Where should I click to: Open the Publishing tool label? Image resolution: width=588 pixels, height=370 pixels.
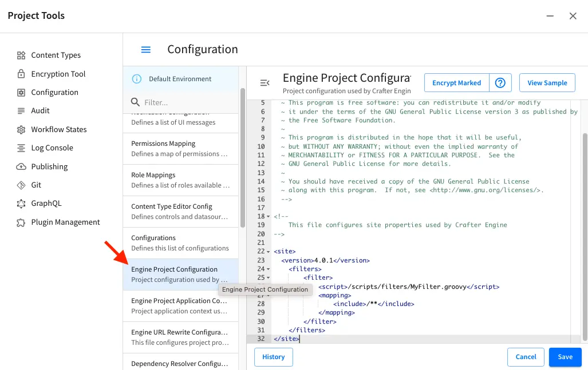point(49,166)
